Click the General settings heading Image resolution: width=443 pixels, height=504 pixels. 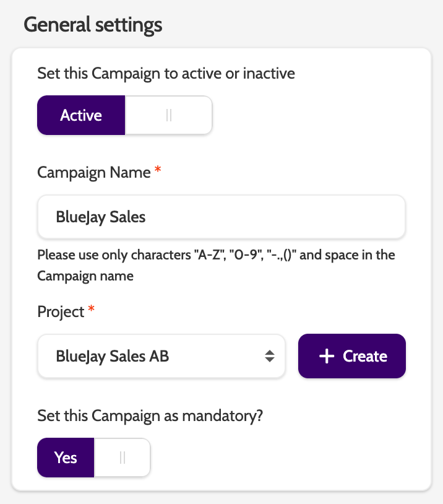(x=93, y=25)
